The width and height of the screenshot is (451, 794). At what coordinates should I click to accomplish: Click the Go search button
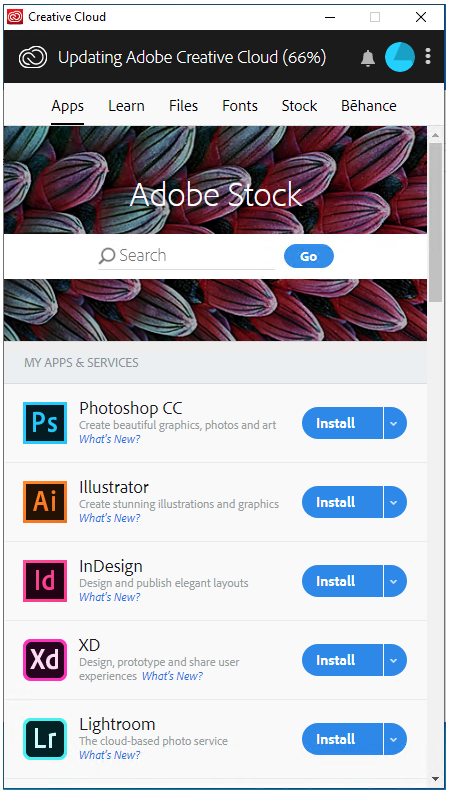(x=309, y=256)
